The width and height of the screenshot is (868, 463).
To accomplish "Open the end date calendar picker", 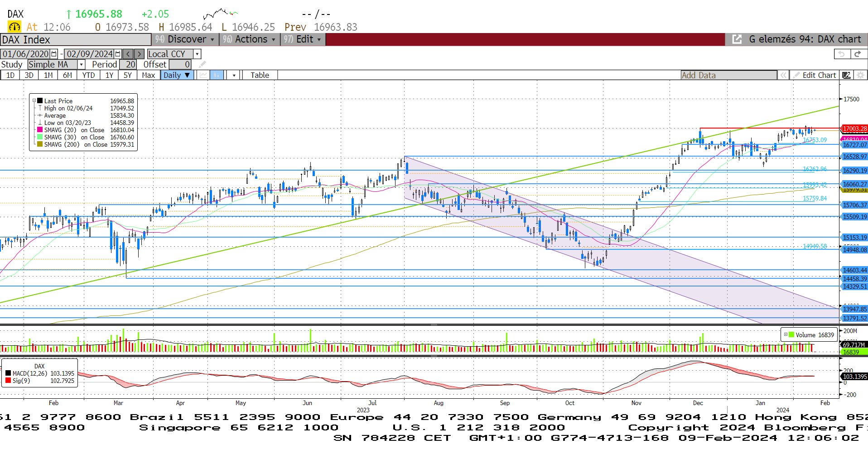I will click(118, 54).
